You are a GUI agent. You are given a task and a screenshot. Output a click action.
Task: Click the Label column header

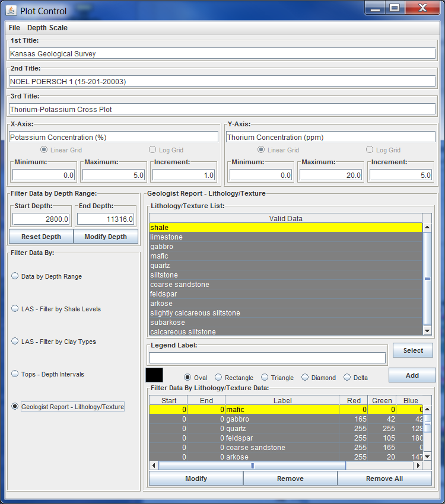coord(282,400)
